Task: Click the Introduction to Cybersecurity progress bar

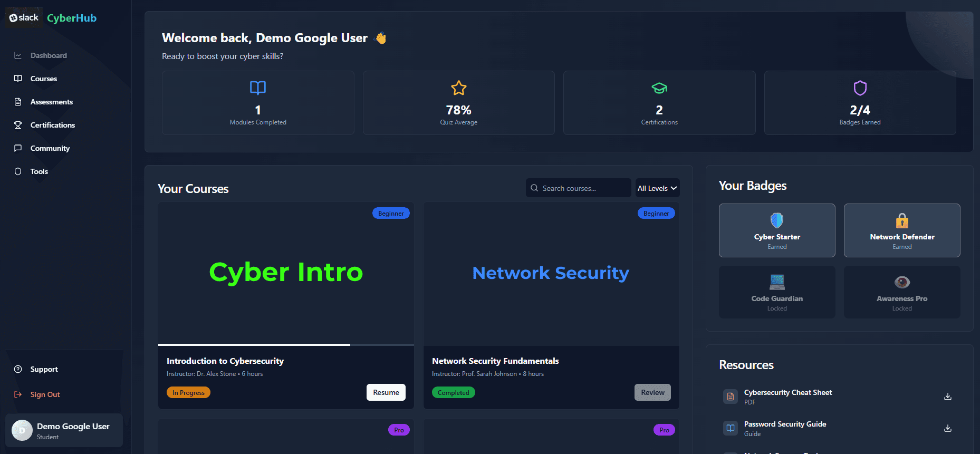Action: tap(286, 345)
